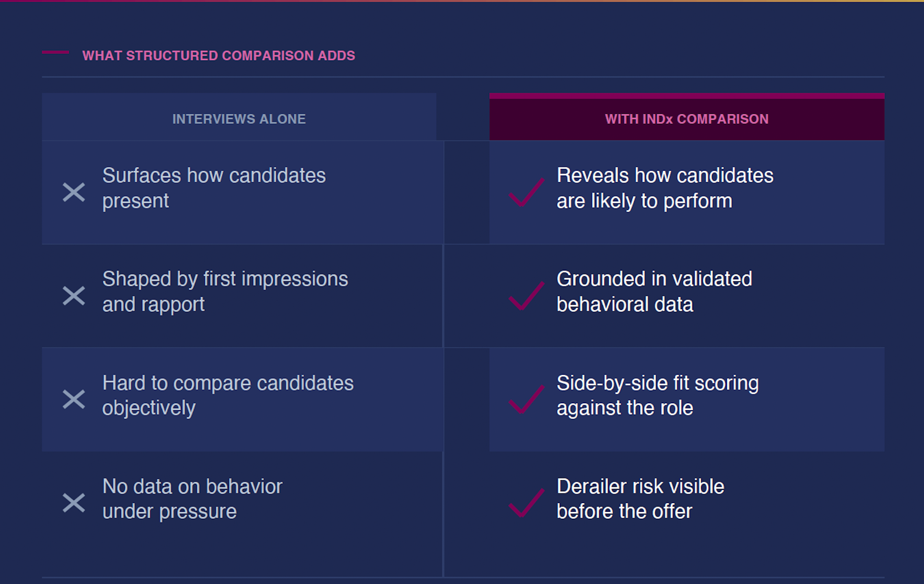Click the magenta dash before the section heading
The width and height of the screenshot is (924, 584).
(x=55, y=53)
